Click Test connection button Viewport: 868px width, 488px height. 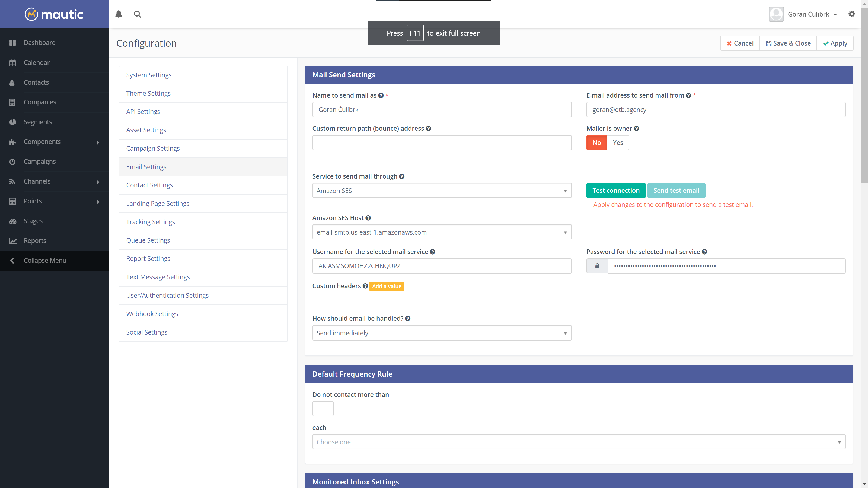coord(616,191)
